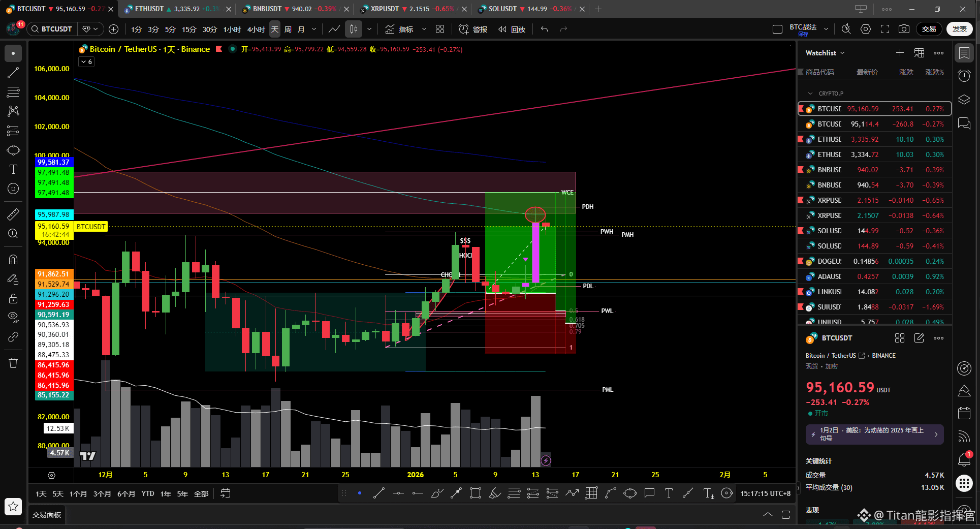Open the object tree layers icon
The width and height of the screenshot is (980, 529).
964,100
